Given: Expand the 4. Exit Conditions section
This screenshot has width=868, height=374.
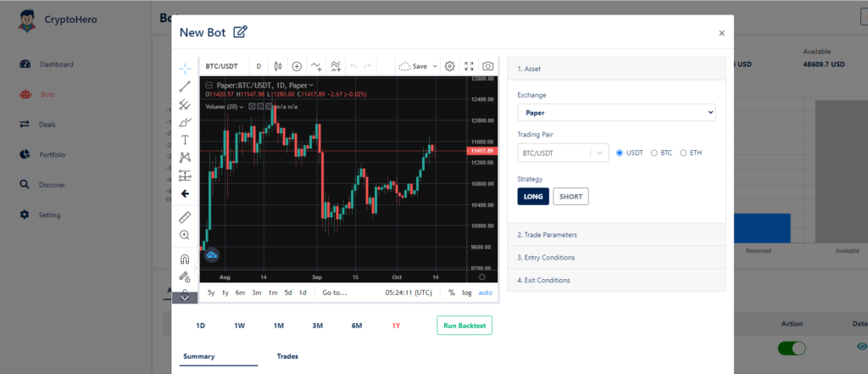Looking at the screenshot, I should pos(617,281).
